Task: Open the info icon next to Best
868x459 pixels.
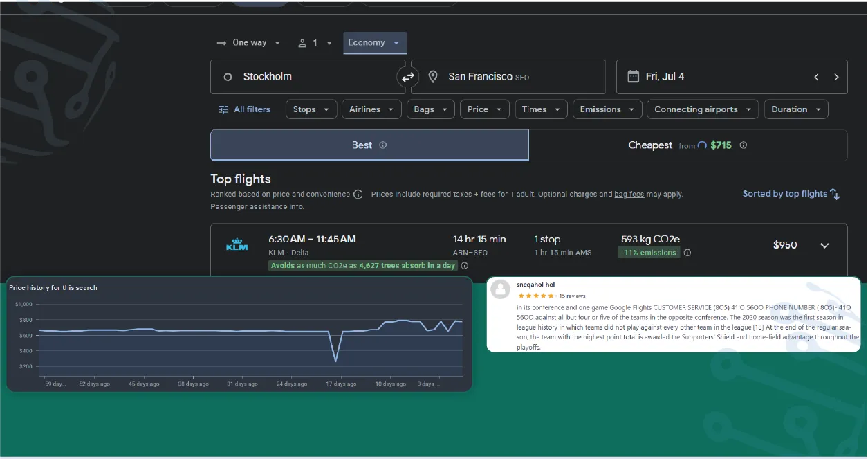Action: [x=382, y=145]
